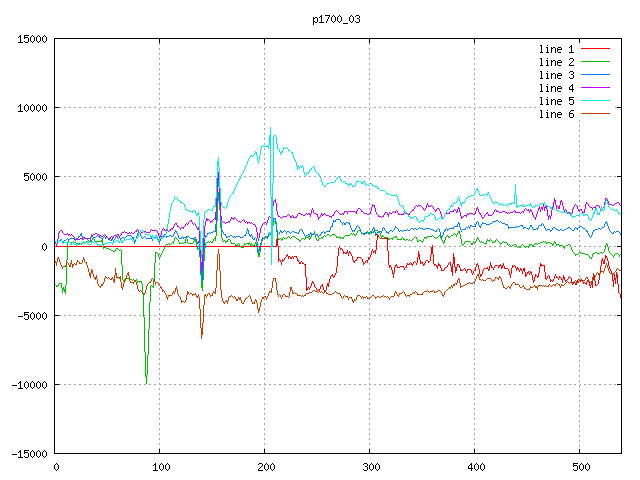Click the green sample beside line 2
Screen dimensions: 640x480
coord(595,62)
